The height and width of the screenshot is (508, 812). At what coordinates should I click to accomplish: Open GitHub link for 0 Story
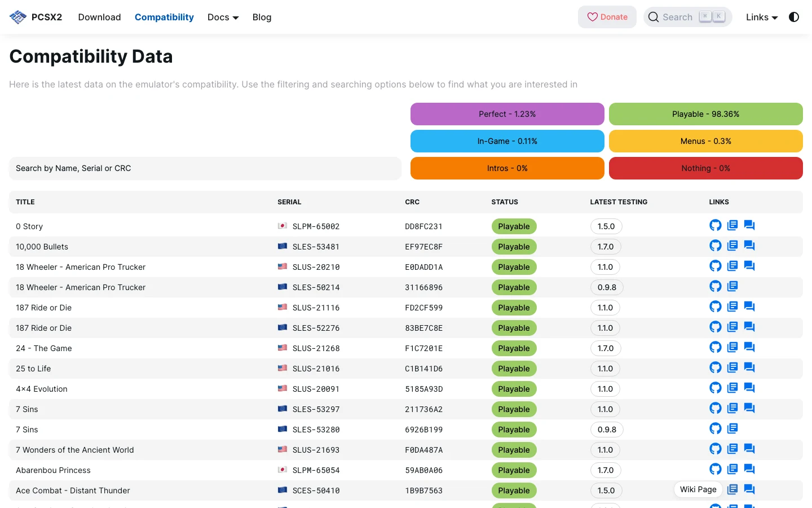(x=715, y=225)
